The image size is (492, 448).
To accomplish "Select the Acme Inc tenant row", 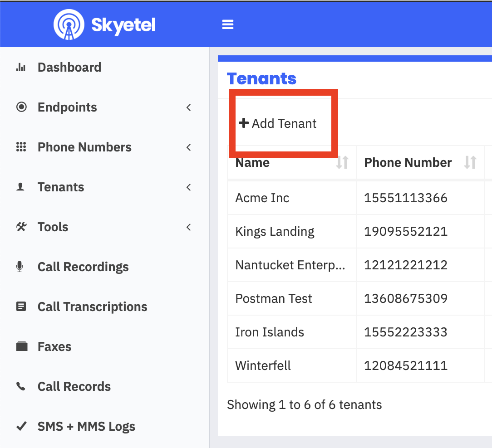I will [356, 198].
